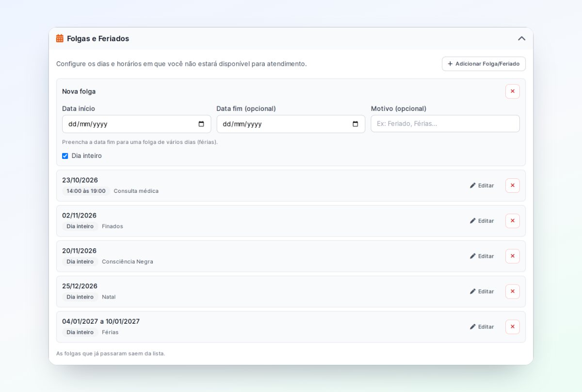Screen dimensions: 582x392
Task: Open the Data início calendar picker icon
Action: click(201, 124)
